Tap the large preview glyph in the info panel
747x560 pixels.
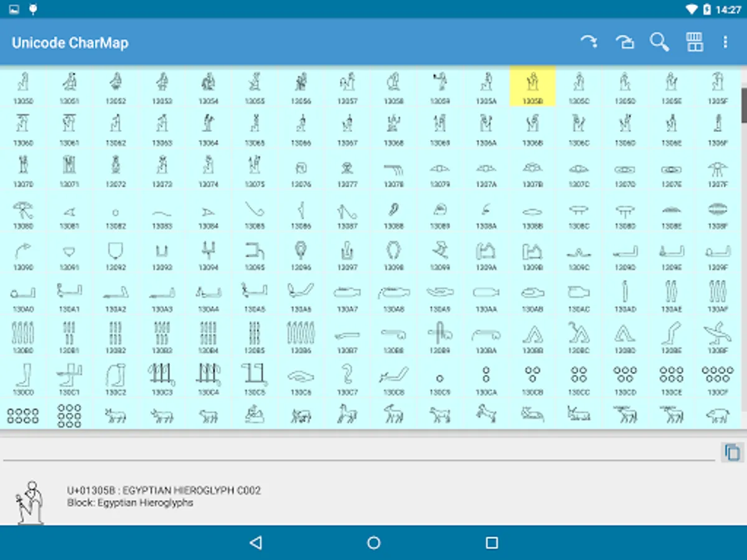click(31, 502)
